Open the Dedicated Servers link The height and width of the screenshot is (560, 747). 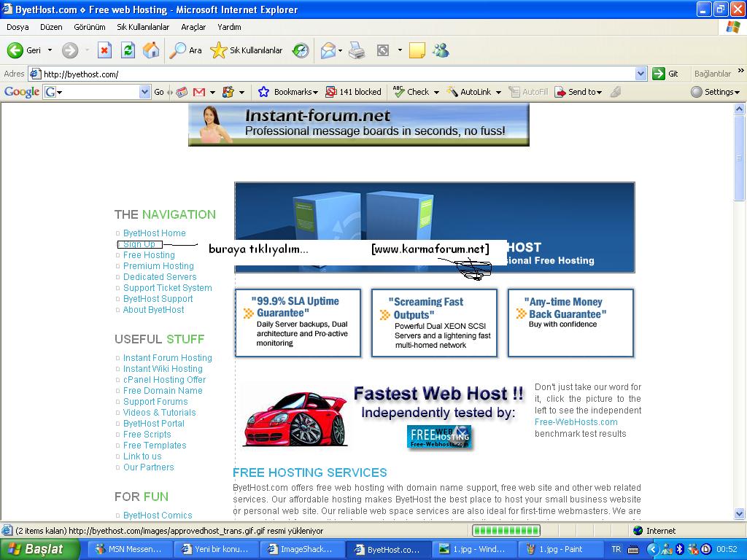[x=160, y=276]
